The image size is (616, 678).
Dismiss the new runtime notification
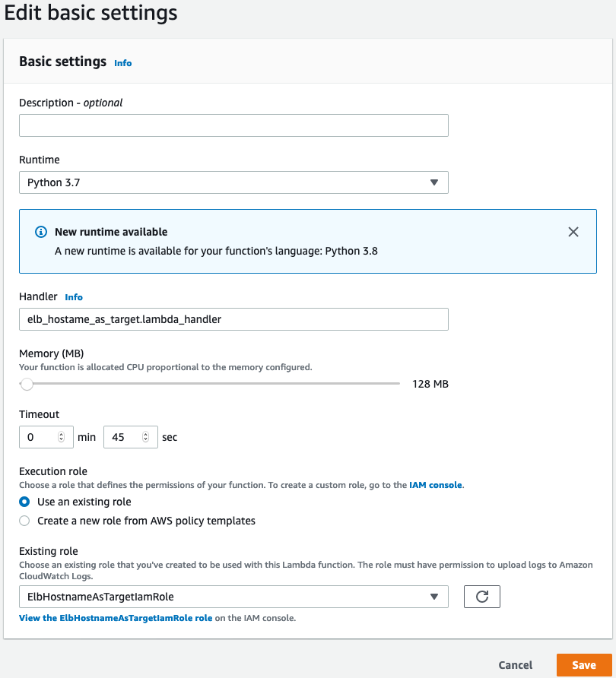tap(573, 232)
